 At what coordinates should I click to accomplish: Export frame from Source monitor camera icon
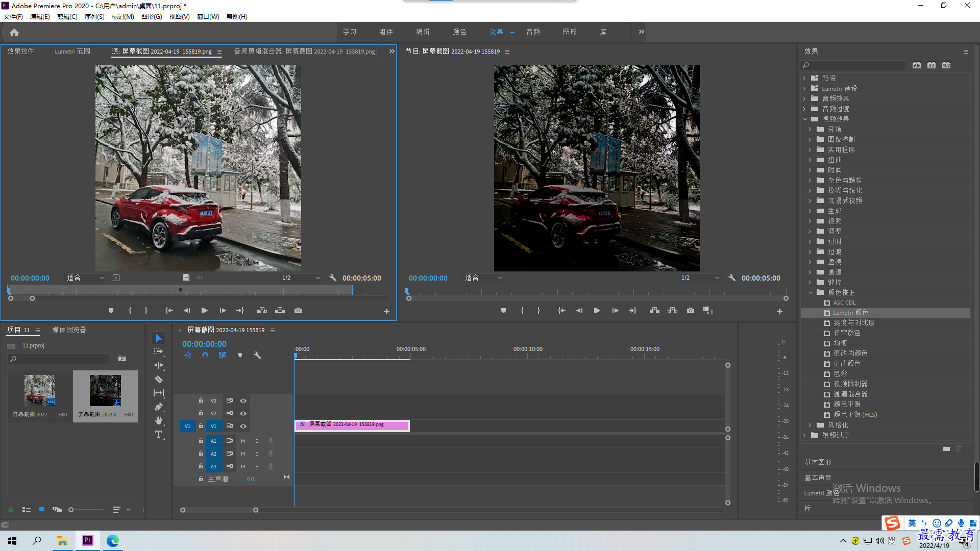[298, 311]
